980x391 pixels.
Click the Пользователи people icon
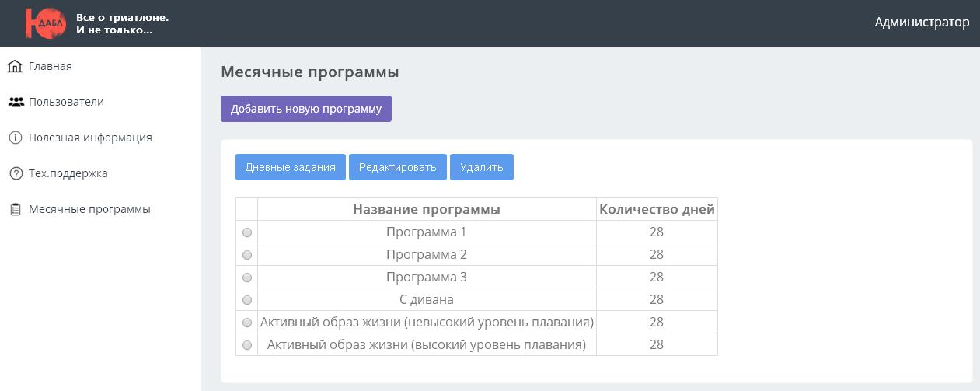[x=16, y=102]
